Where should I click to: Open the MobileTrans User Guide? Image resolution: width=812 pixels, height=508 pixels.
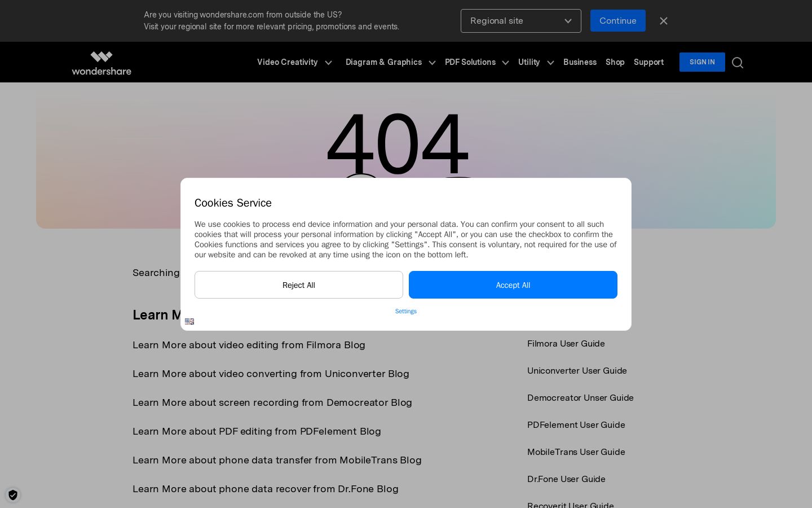576,452
